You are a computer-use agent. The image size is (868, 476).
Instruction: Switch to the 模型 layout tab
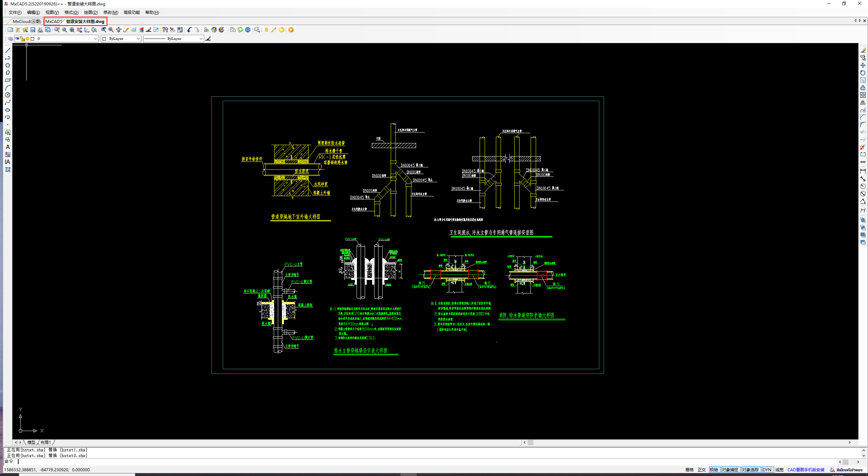point(31,442)
